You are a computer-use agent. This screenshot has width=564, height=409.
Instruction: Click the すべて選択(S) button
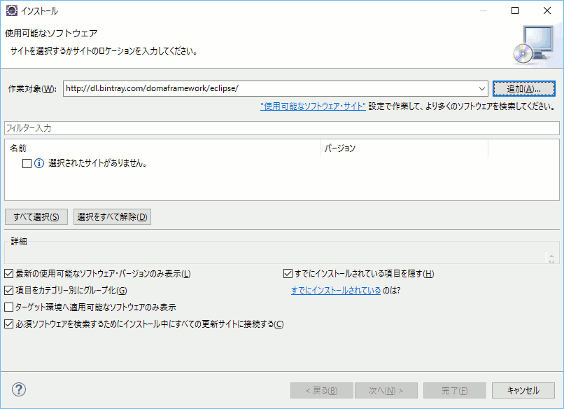(36, 217)
